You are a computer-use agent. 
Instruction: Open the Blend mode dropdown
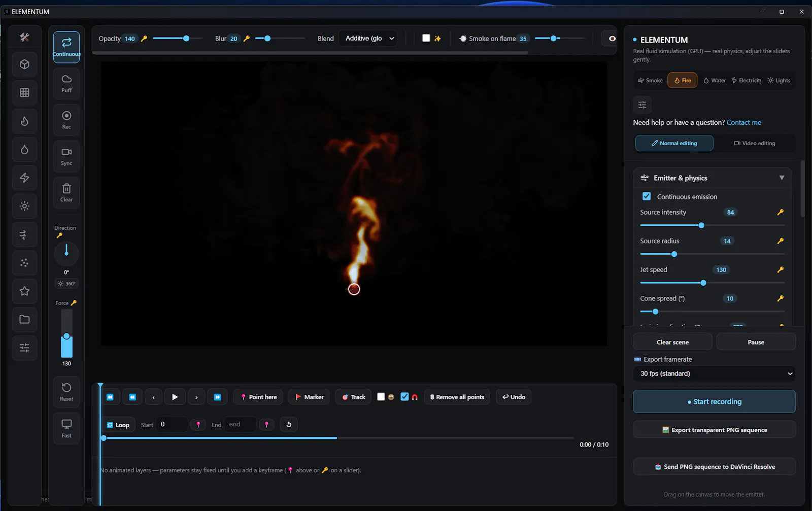click(367, 39)
